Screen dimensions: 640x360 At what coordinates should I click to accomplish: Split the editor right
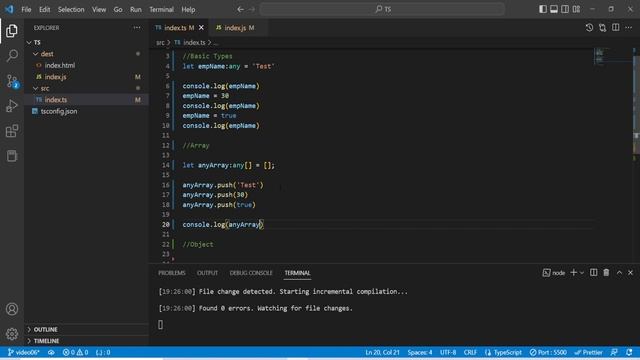616,28
